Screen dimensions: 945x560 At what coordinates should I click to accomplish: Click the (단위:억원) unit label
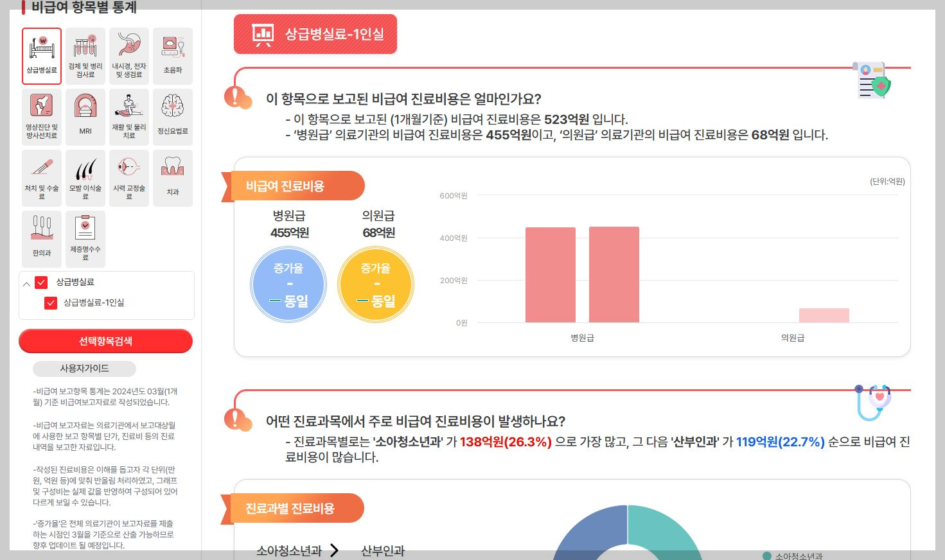887,182
